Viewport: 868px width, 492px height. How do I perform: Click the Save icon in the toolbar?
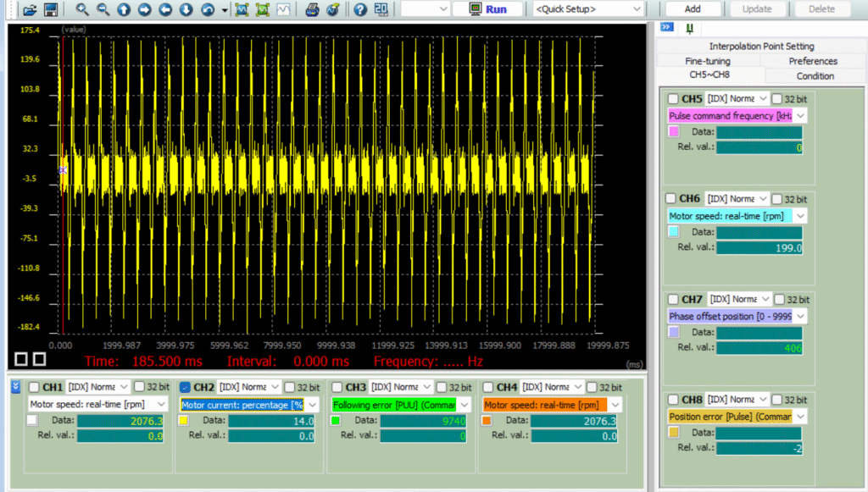tap(49, 9)
